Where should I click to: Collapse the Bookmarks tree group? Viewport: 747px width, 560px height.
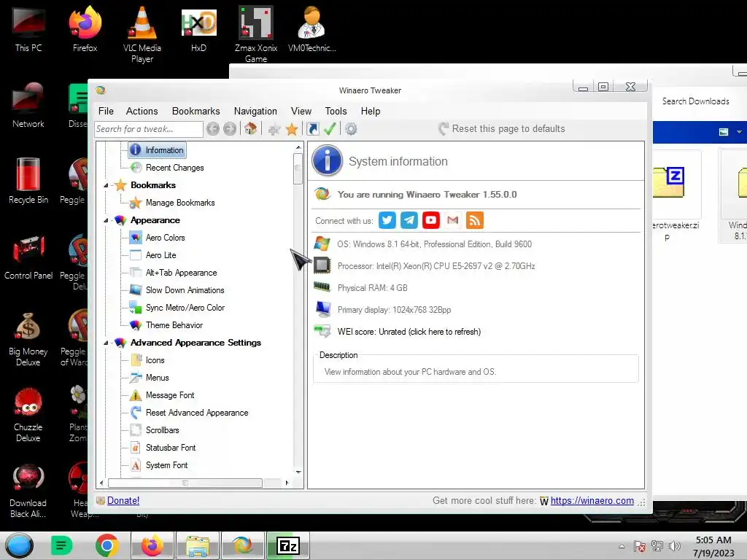coord(106,185)
